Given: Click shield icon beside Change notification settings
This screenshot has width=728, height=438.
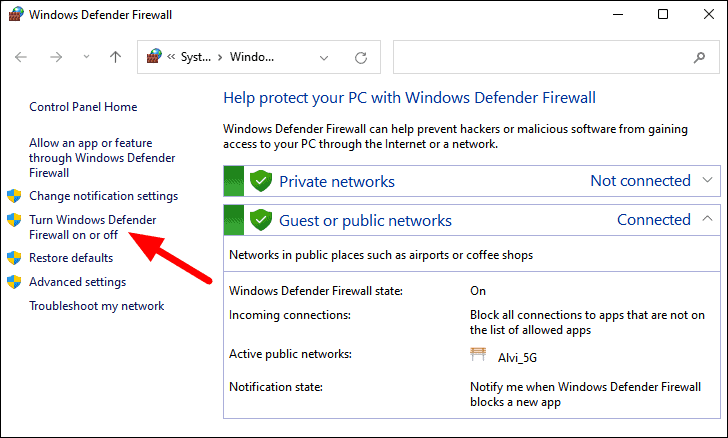Looking at the screenshot, I should tap(14, 196).
